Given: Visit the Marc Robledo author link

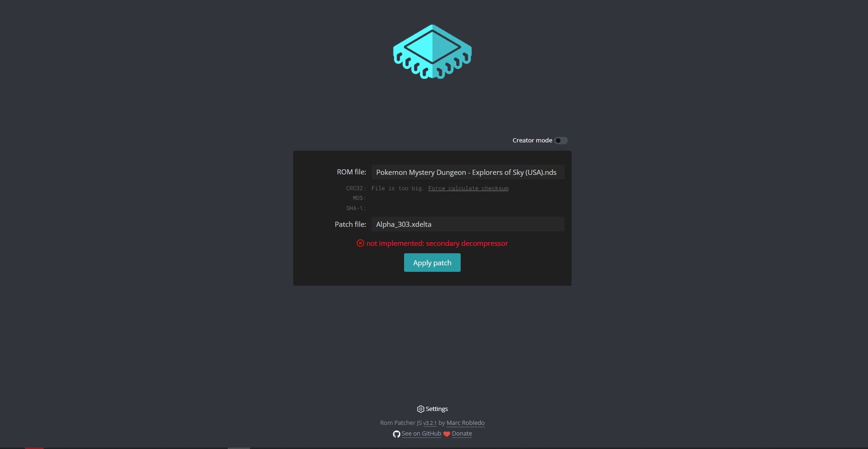Looking at the screenshot, I should [x=465, y=423].
